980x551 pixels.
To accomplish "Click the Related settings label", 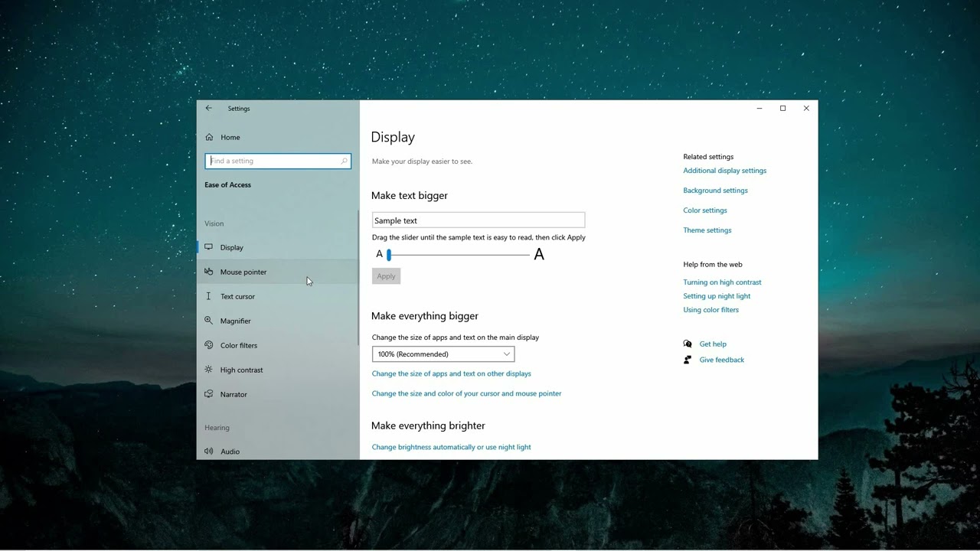I will coord(708,157).
